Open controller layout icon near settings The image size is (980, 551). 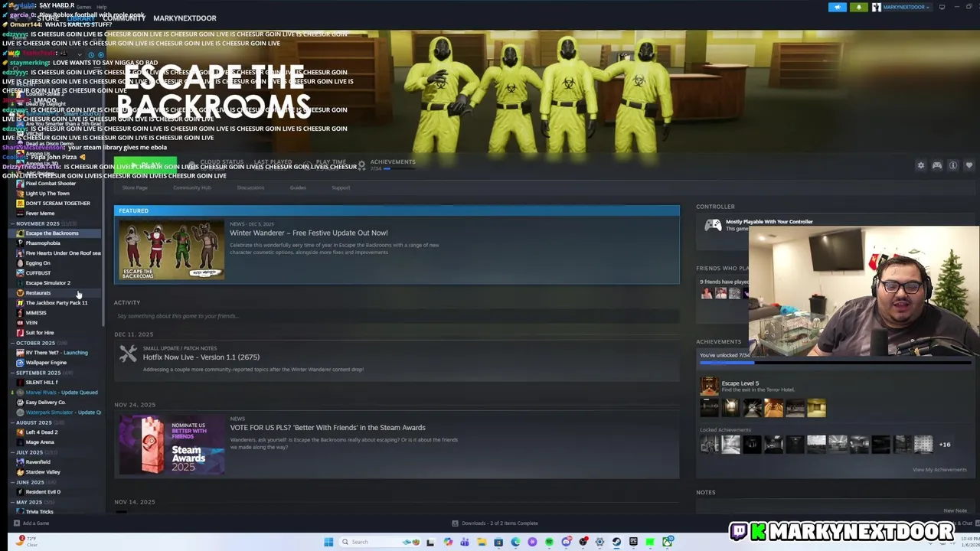click(x=937, y=165)
